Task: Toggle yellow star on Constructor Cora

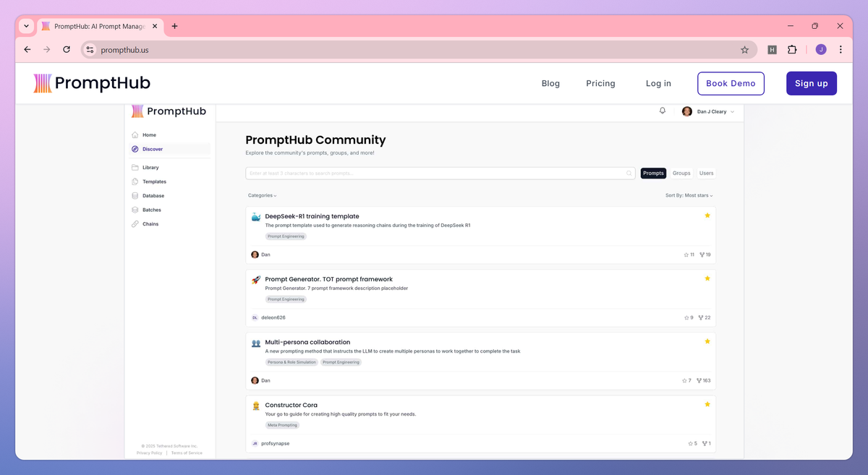Action: tap(707, 404)
